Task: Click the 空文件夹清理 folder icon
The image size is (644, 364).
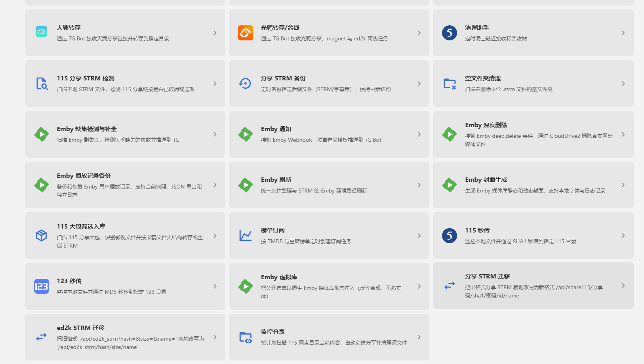Action: [x=450, y=84]
